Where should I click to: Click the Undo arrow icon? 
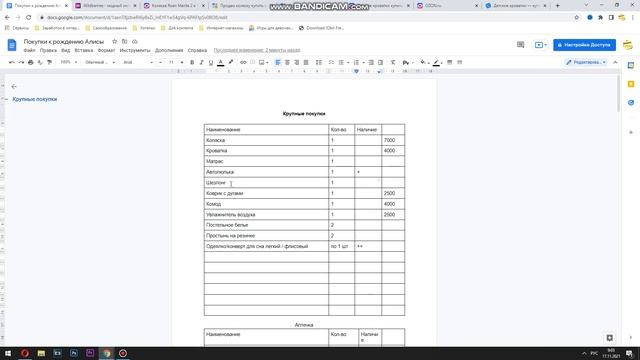[x=12, y=62]
